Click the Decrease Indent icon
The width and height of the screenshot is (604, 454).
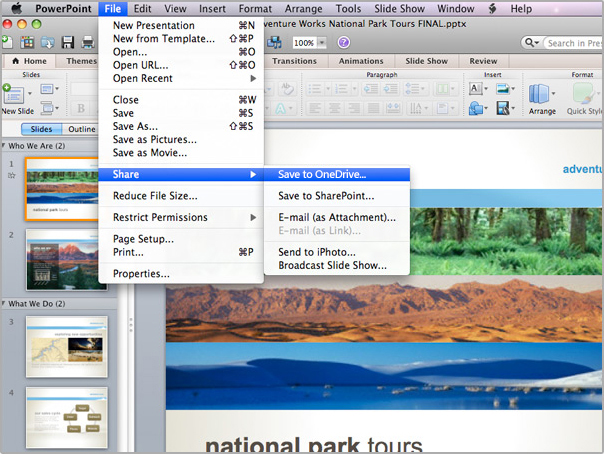[x=371, y=89]
